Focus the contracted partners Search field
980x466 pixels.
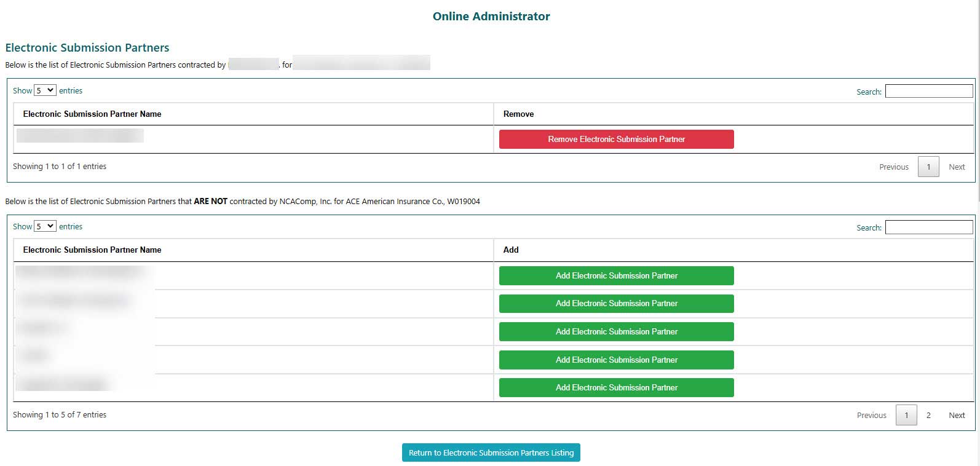point(928,92)
